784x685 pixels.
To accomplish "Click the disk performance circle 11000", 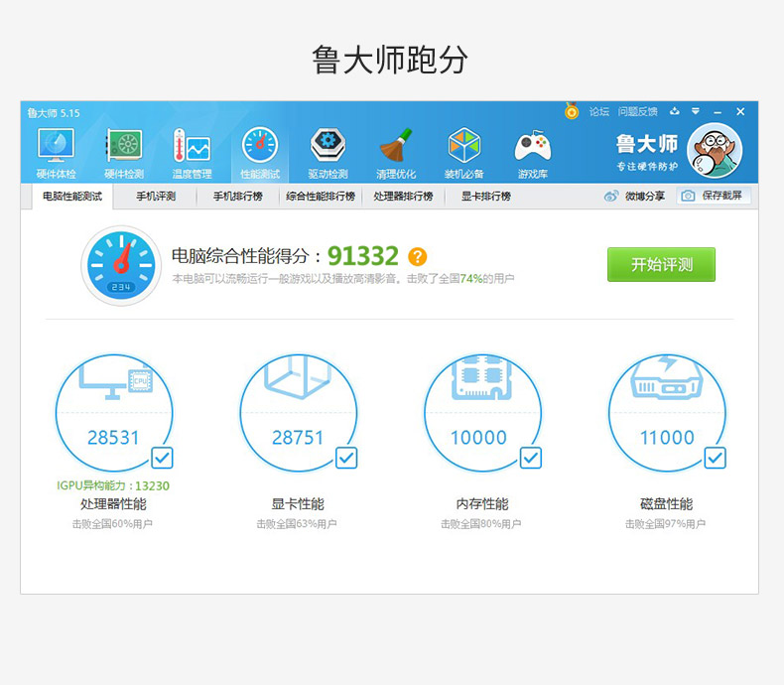I will (667, 413).
